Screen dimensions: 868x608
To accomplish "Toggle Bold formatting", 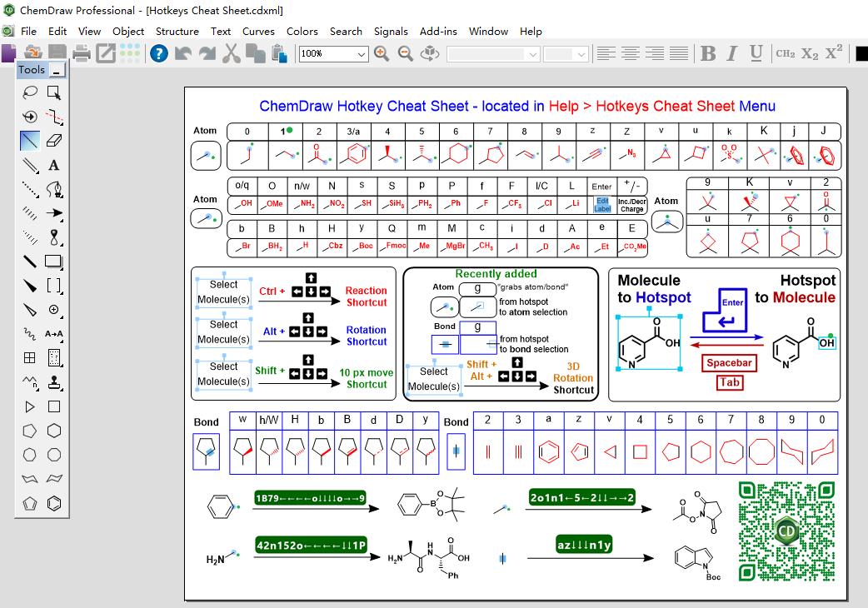I will point(708,53).
